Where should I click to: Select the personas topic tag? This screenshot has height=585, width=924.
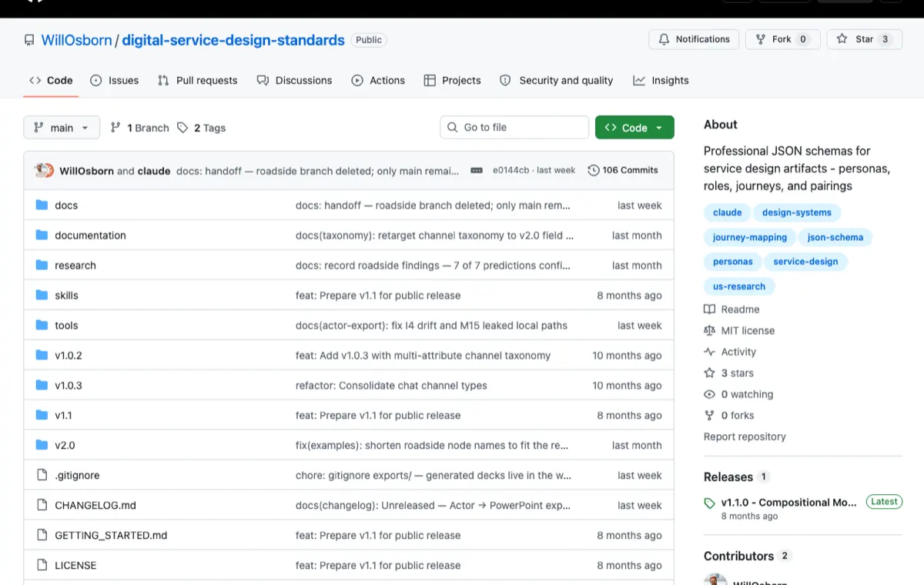(x=733, y=262)
